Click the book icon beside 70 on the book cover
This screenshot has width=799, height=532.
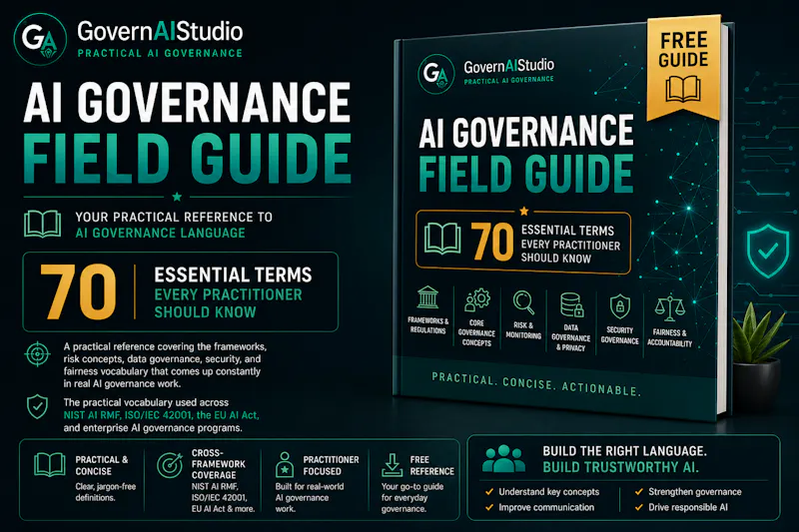[x=442, y=239]
